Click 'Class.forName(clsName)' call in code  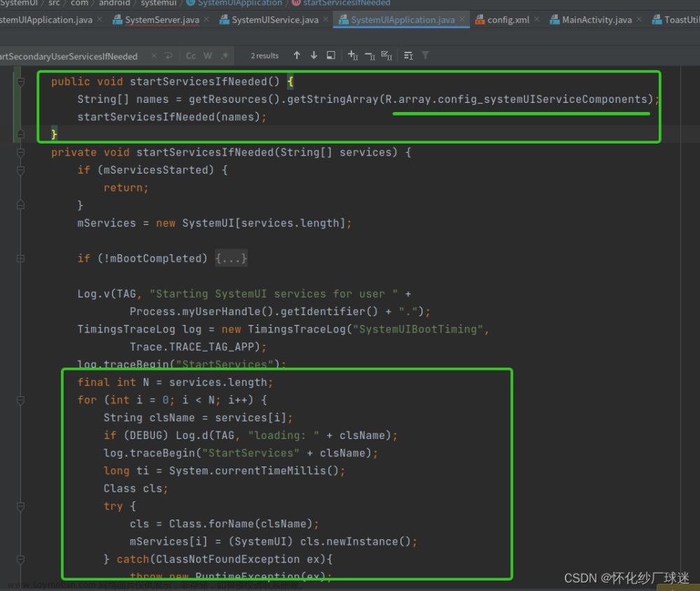pos(241,524)
